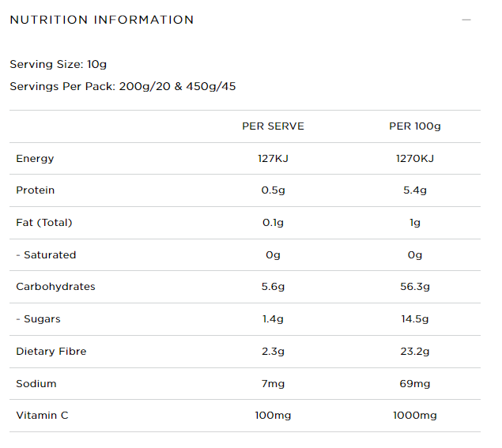Image resolution: width=502 pixels, height=448 pixels.
Task: Select the Serving Size text
Action: pyautogui.click(x=59, y=64)
